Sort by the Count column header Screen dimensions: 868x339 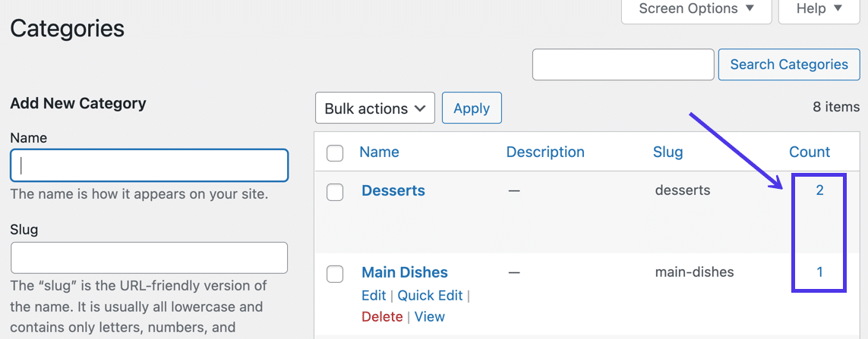coord(810,152)
